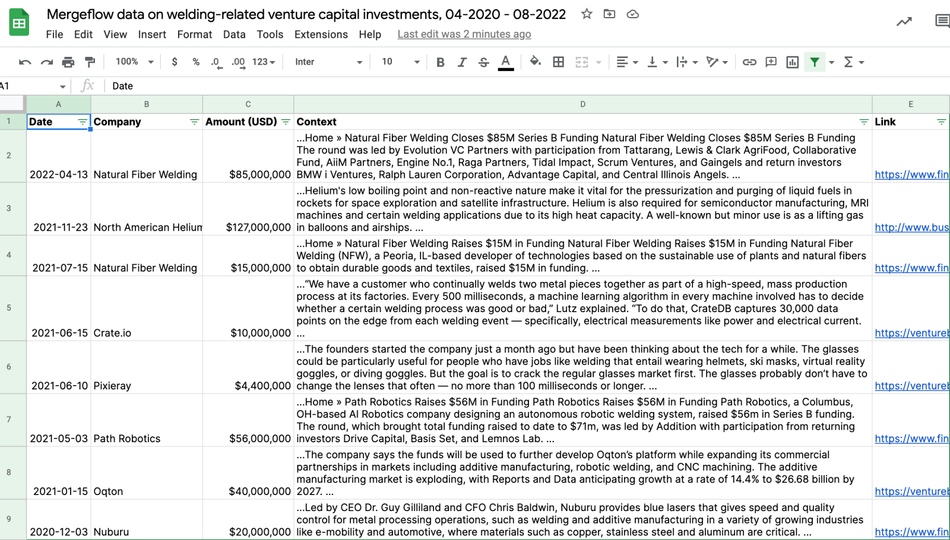
Task: Open Company column filter menu
Action: click(x=194, y=122)
